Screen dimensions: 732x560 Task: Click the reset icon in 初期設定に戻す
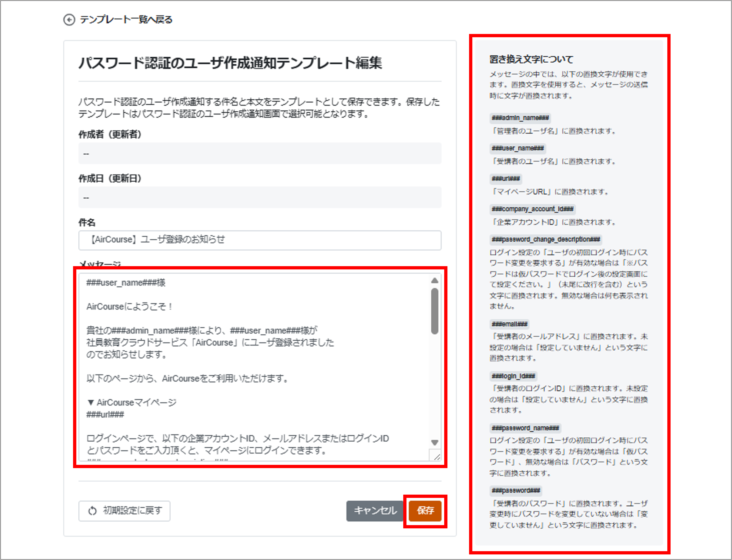[x=92, y=511]
